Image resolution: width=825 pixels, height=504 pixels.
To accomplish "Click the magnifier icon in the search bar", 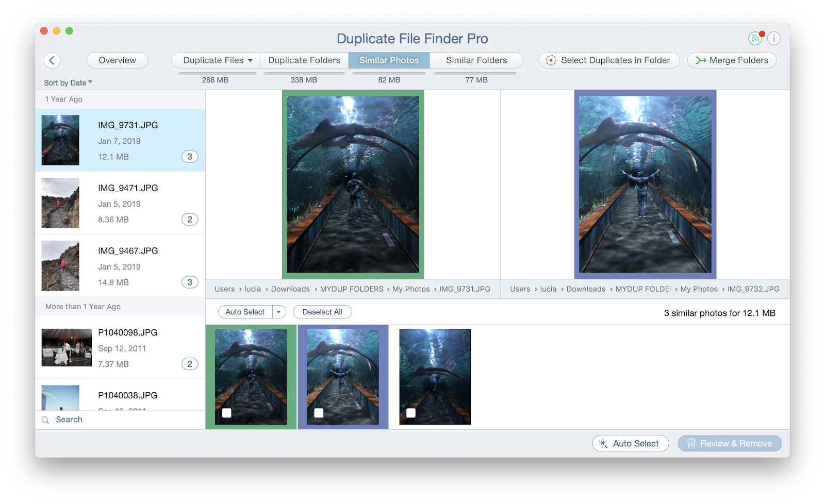I will [45, 420].
